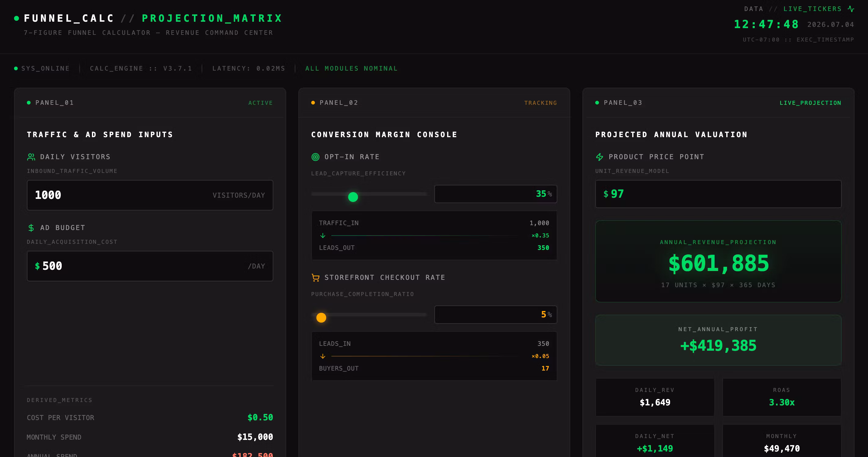This screenshot has height=457, width=868.
Task: Click the Ad Budget dollar icon
Action: pos(31,228)
